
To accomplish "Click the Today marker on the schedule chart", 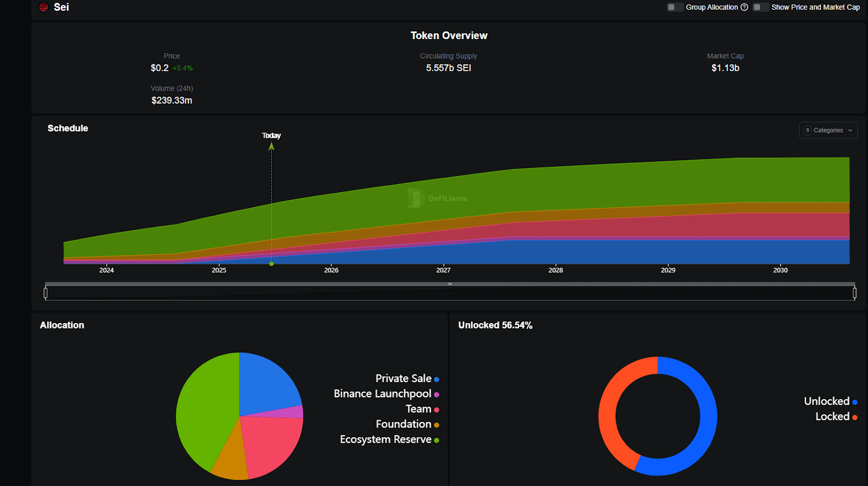I will click(271, 135).
